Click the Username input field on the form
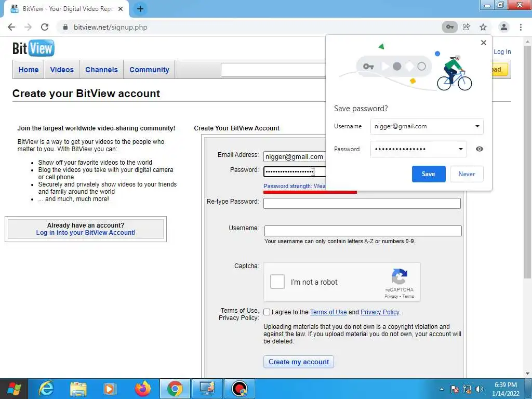The width and height of the screenshot is (532, 399). coord(363,231)
